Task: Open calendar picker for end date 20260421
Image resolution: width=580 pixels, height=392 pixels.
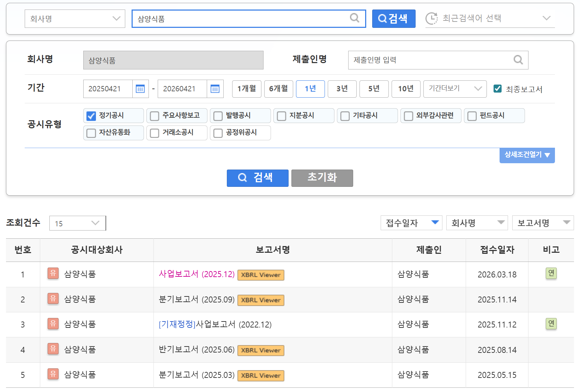Action: [215, 89]
